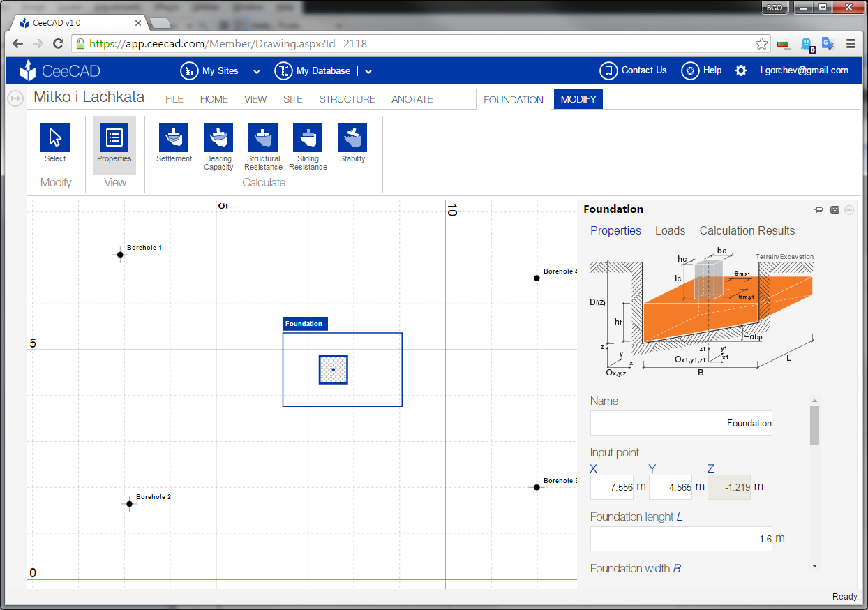Run the Sliding Resistance calculation

coord(308,147)
